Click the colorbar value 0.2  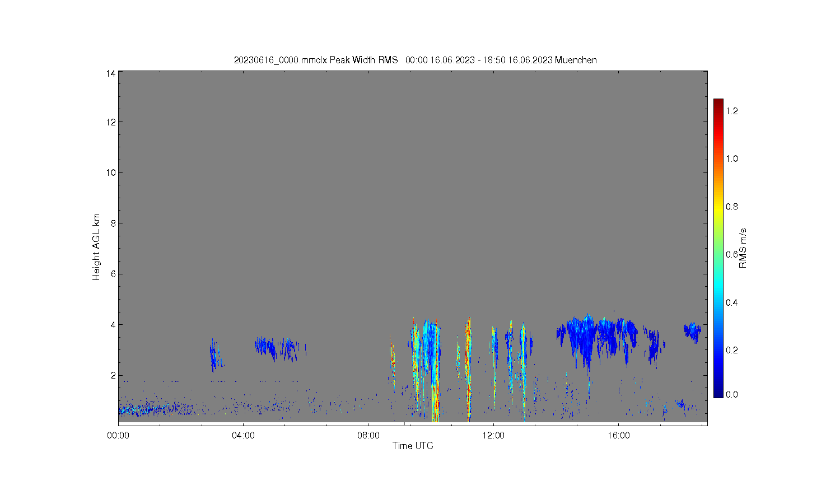pyautogui.click(x=732, y=350)
